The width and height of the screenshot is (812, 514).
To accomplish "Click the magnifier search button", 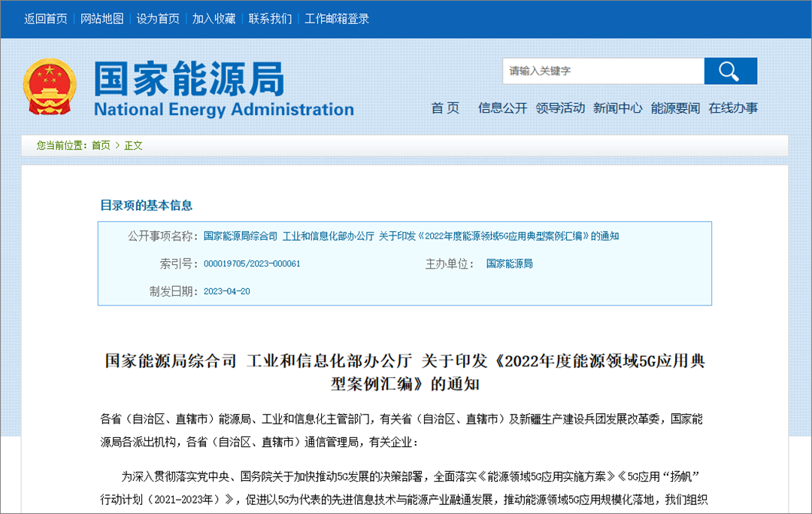I will 729,71.
